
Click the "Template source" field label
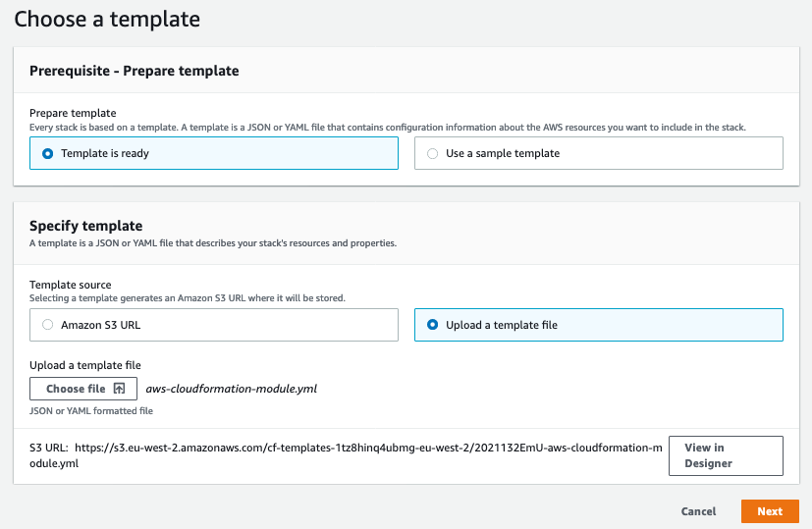[x=71, y=284]
